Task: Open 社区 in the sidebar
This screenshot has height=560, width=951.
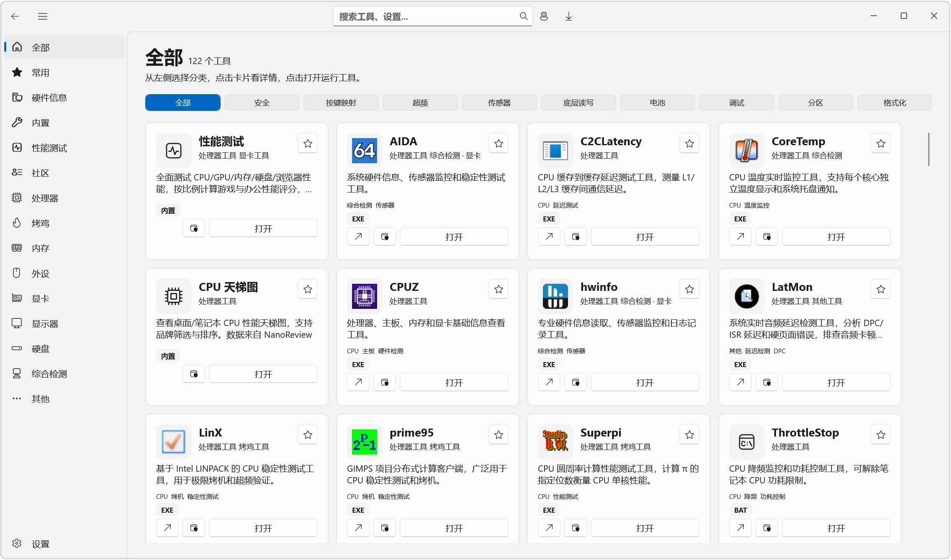Action: click(64, 173)
